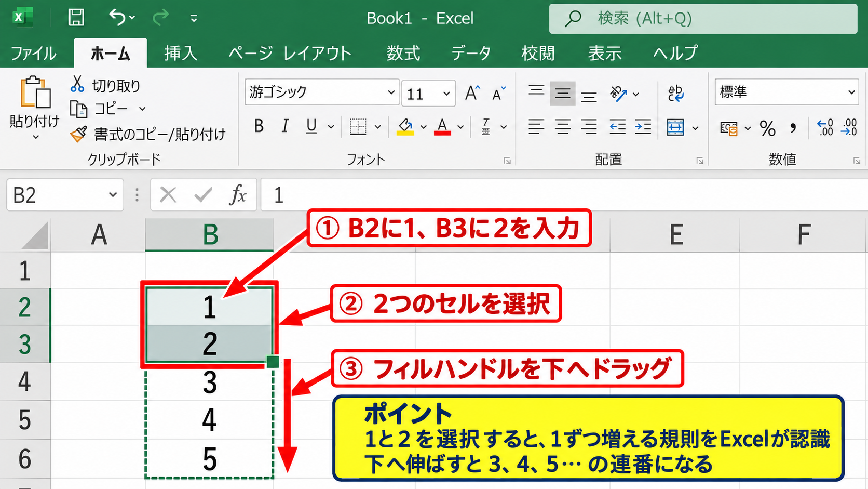Click the formula bar cancel X
The height and width of the screenshot is (489, 868).
pyautogui.click(x=168, y=195)
